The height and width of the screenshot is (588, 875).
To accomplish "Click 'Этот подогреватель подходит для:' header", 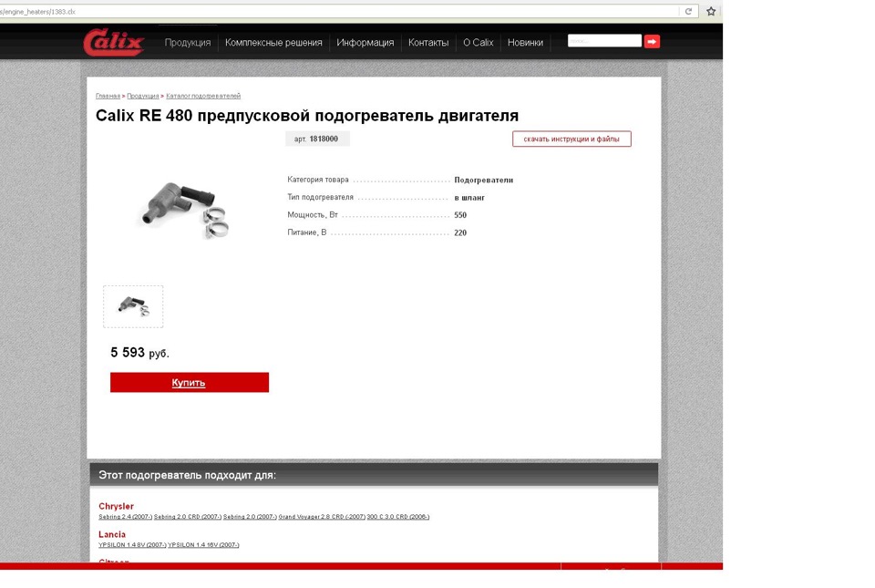I will click(x=187, y=475).
